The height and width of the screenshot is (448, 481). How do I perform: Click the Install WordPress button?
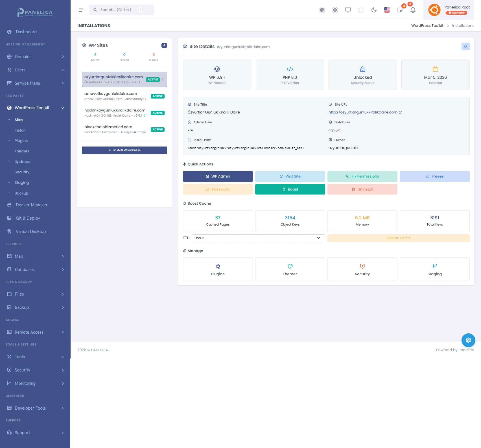(x=124, y=150)
